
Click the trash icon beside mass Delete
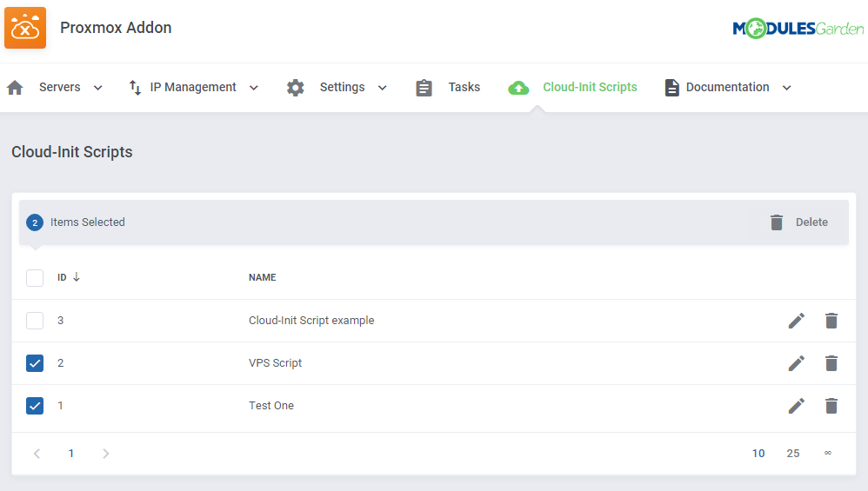coord(777,222)
